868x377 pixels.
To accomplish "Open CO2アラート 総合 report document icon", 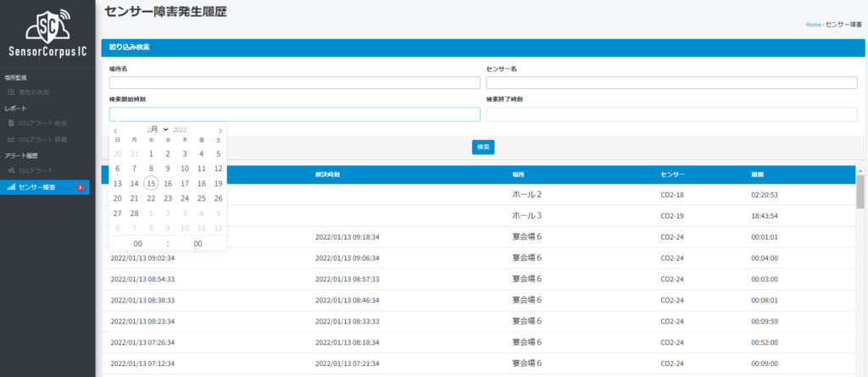I will tap(11, 123).
